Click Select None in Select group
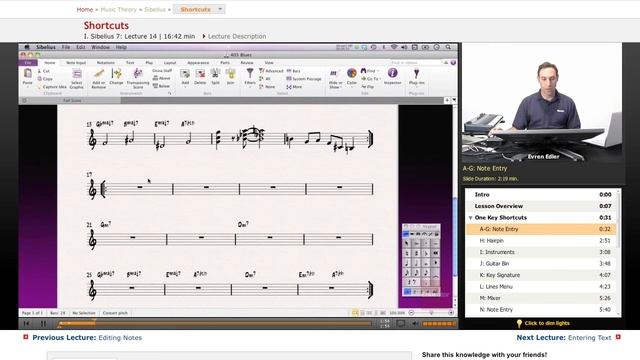Image resolution: width=640 pixels, height=360 pixels. click(267, 87)
